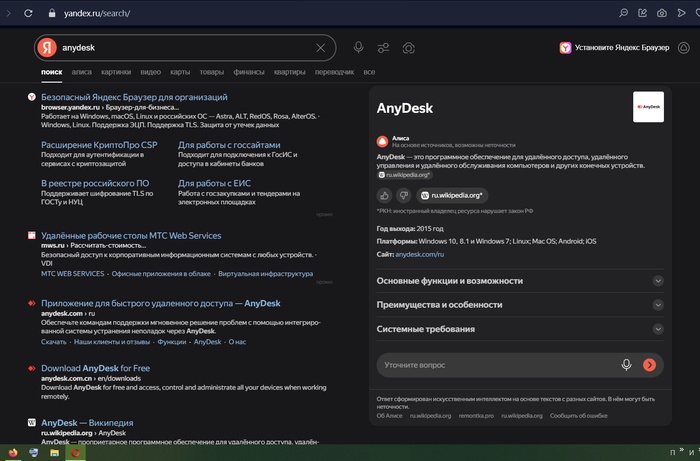Clear the anydesk search query
Image resolution: width=700 pixels, height=461 pixels.
(320, 48)
